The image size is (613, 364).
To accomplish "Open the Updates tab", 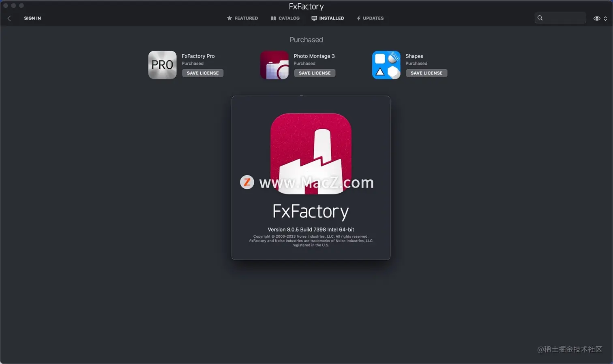I will pos(370,18).
